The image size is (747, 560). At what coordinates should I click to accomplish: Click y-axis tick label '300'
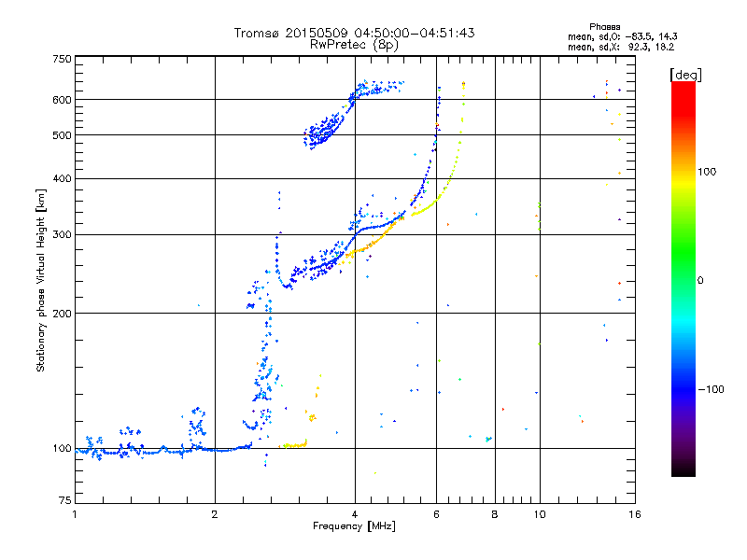click(62, 234)
